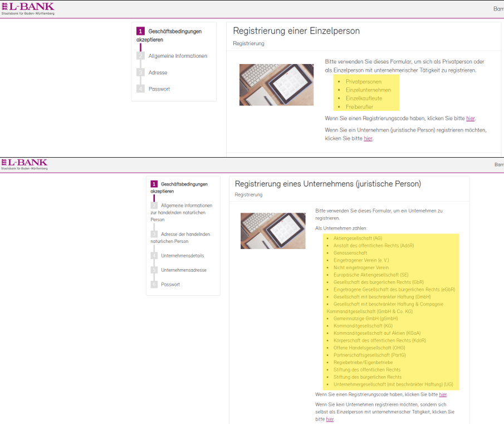Click 'hier' link to register as Einzelperson

pos(330,419)
